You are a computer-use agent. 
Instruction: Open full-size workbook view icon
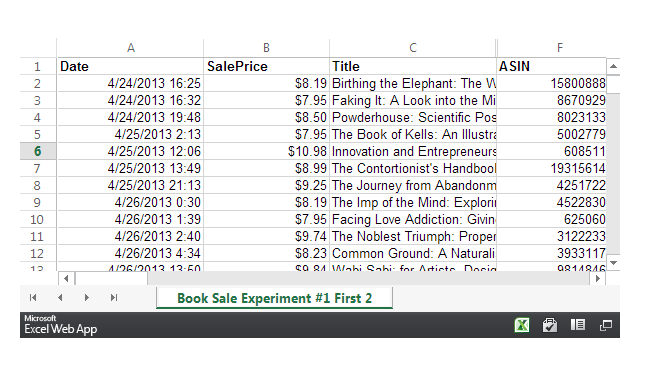[x=605, y=325]
